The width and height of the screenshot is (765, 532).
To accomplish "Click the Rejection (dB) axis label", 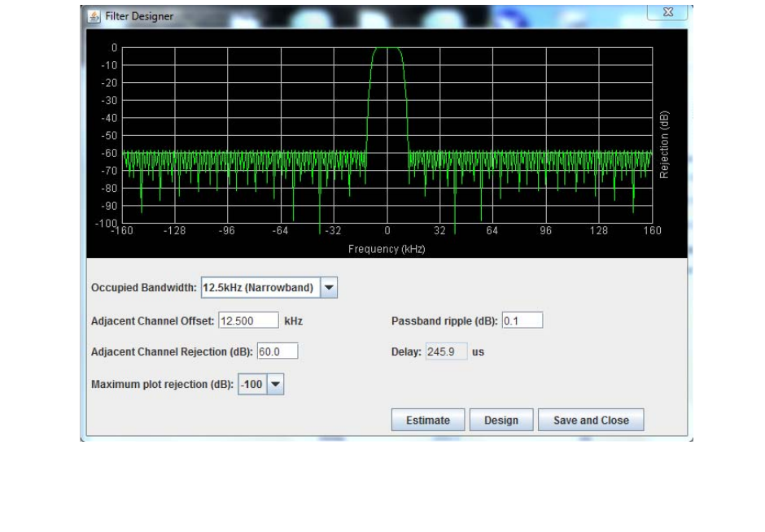I will coord(664,145).
